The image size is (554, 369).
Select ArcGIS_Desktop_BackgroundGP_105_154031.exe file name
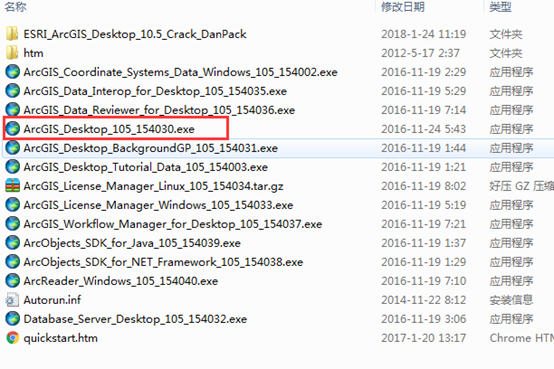[x=151, y=148]
